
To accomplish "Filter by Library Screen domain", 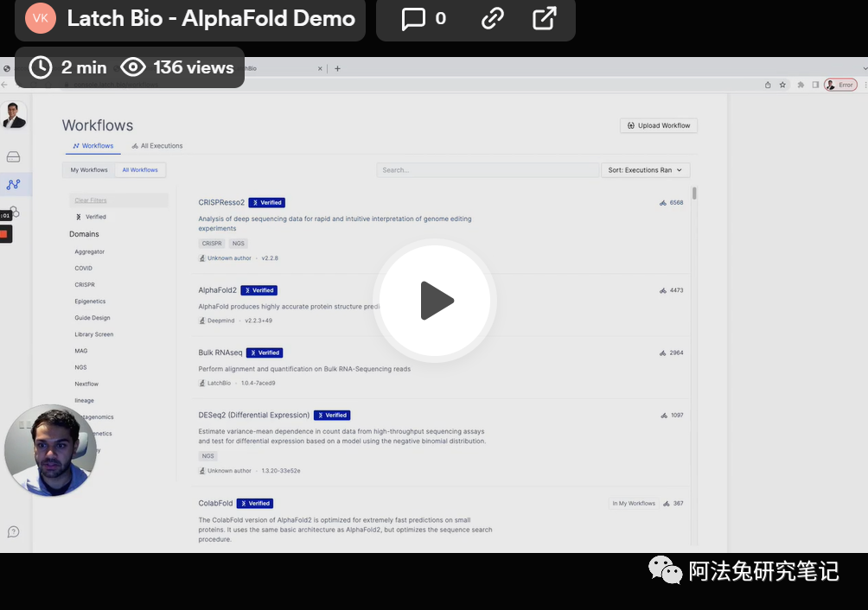I will click(x=94, y=334).
